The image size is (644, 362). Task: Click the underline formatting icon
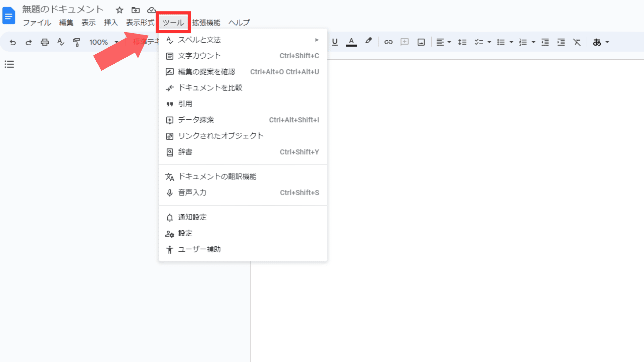pyautogui.click(x=335, y=42)
